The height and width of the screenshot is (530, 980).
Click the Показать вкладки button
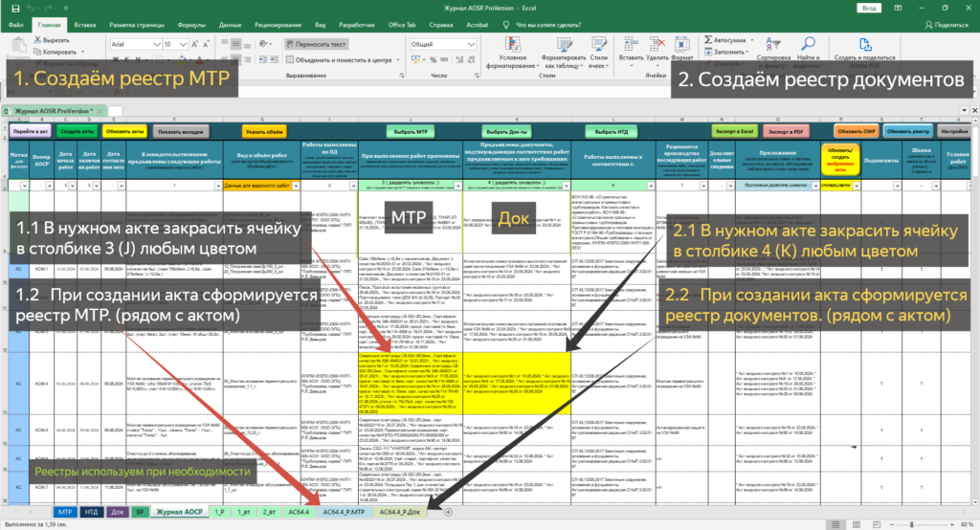coord(181,132)
